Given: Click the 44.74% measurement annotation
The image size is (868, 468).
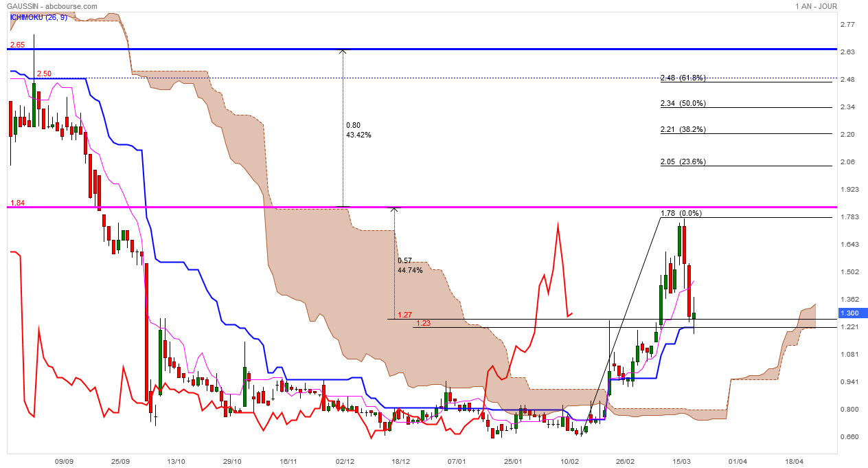Looking at the screenshot, I should point(410,270).
